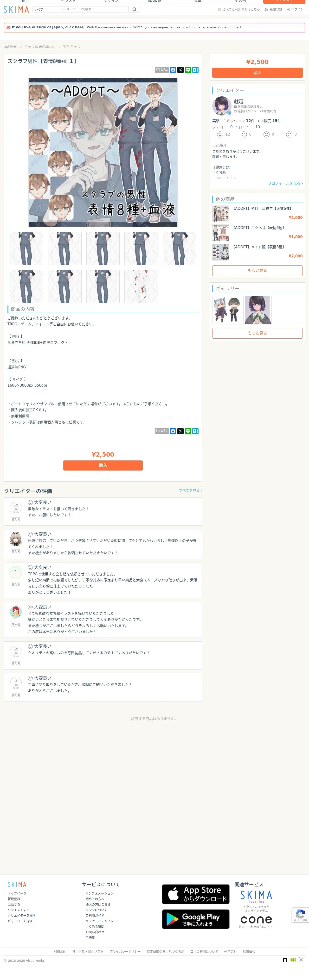The width and height of the screenshot is (309, 980).
Task: Open the gallery image with two chibi characters
Action: 227,310
